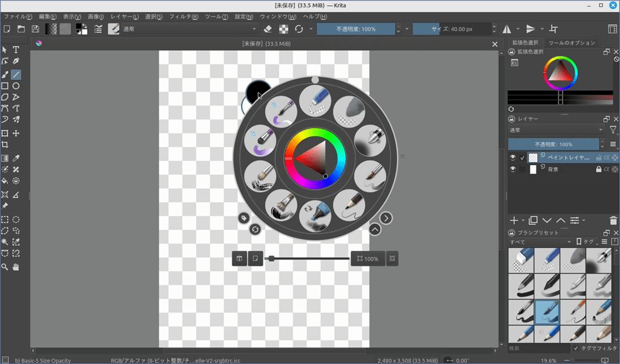
Task: Select the Text tool in toolbox
Action: (16, 50)
